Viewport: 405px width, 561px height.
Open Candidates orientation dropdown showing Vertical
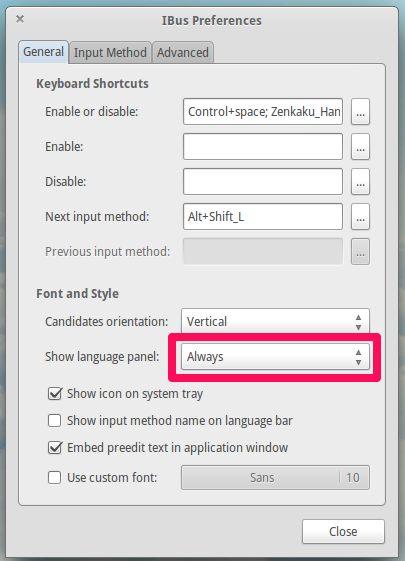click(275, 321)
